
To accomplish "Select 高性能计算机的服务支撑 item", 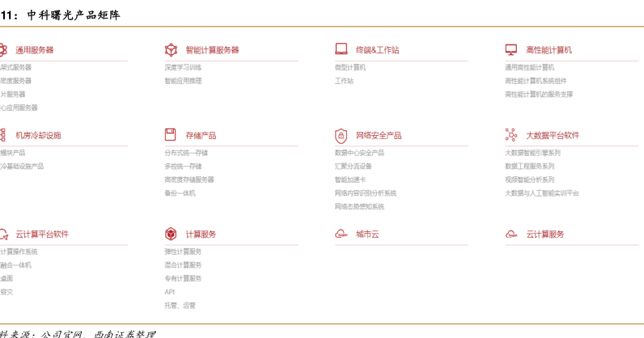I will 539,95.
